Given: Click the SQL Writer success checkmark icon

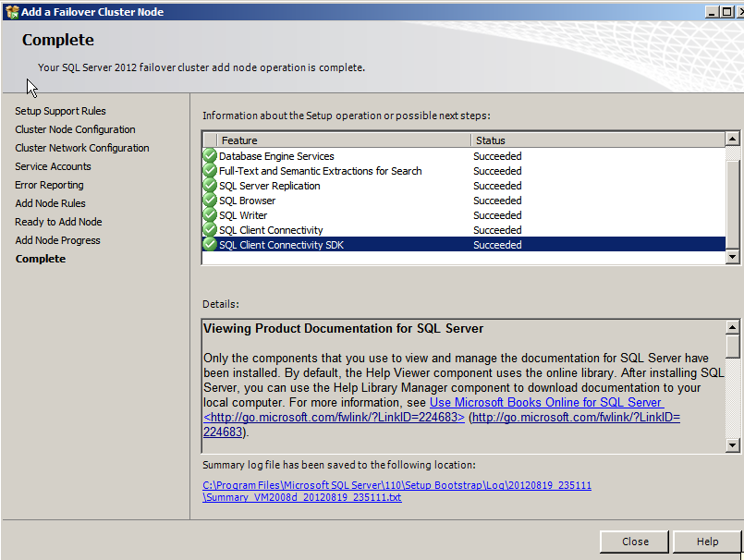Looking at the screenshot, I should click(209, 214).
